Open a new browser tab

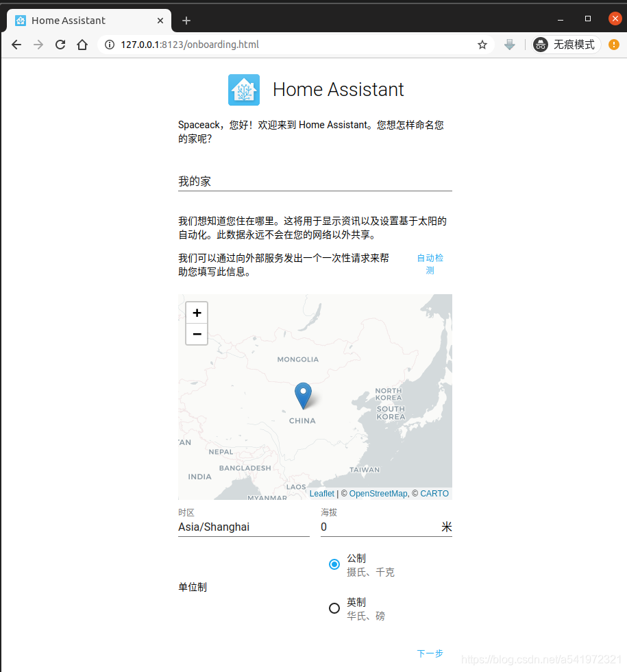pyautogui.click(x=186, y=21)
